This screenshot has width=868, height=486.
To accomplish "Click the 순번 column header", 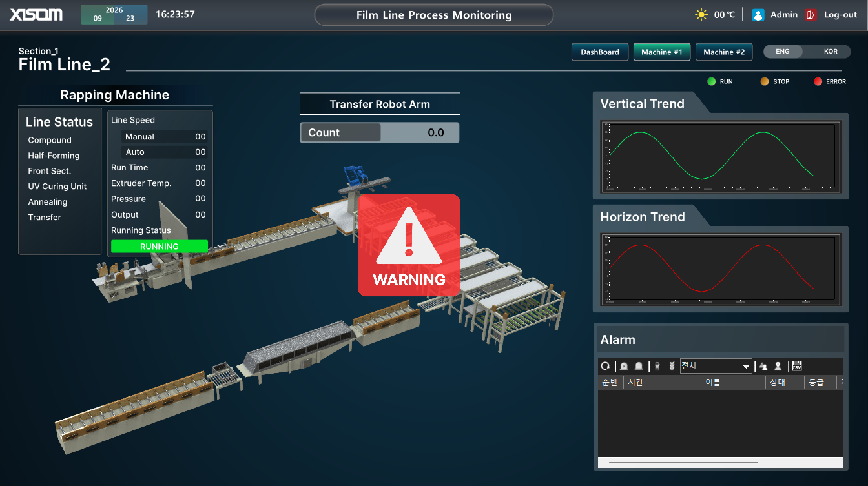I will coord(610,382).
